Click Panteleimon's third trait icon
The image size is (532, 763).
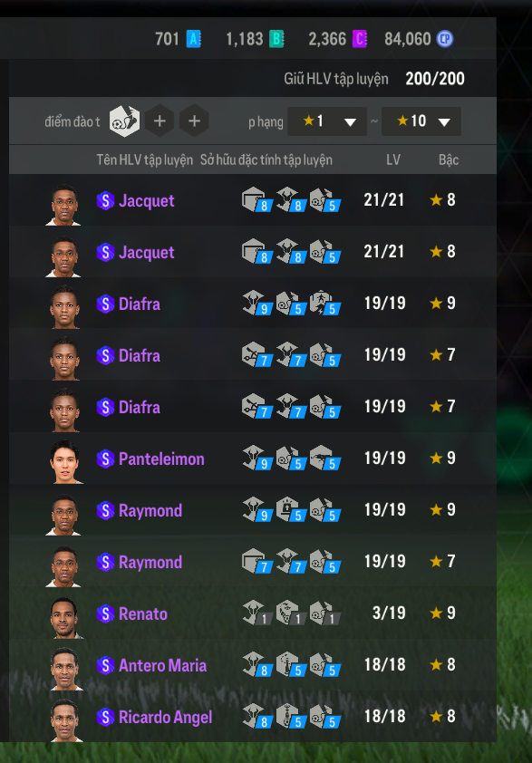click(325, 458)
